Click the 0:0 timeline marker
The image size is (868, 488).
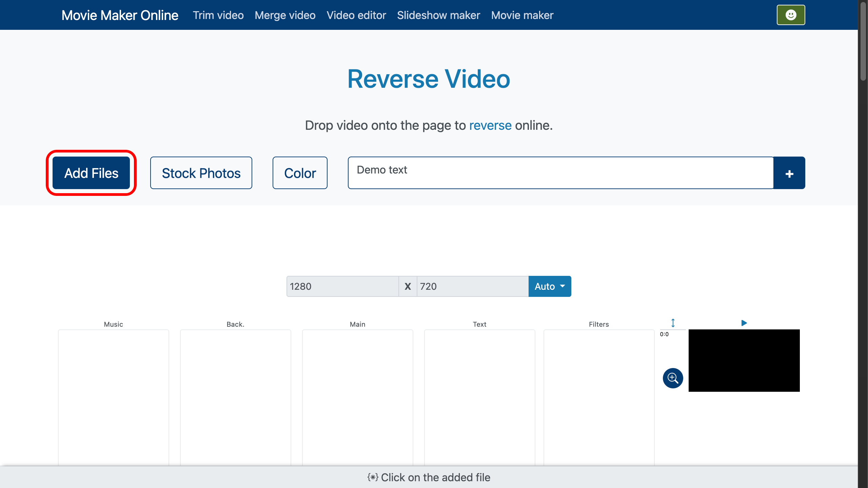[x=664, y=334]
